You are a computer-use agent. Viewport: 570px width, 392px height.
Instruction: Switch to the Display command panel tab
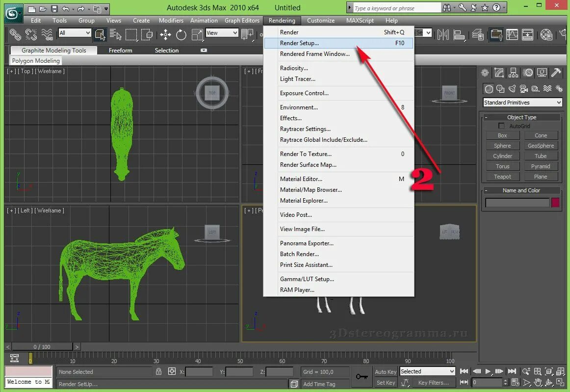tap(542, 73)
